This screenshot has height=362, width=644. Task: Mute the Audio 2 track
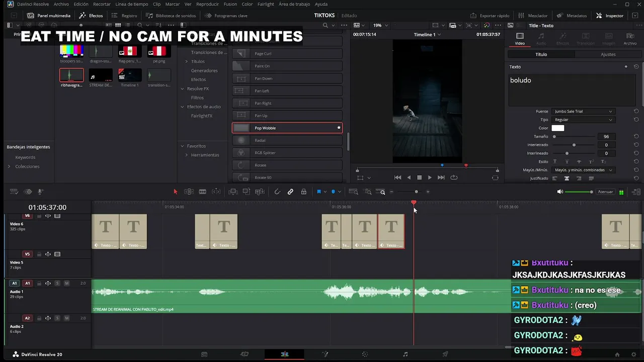pyautogui.click(x=66, y=318)
